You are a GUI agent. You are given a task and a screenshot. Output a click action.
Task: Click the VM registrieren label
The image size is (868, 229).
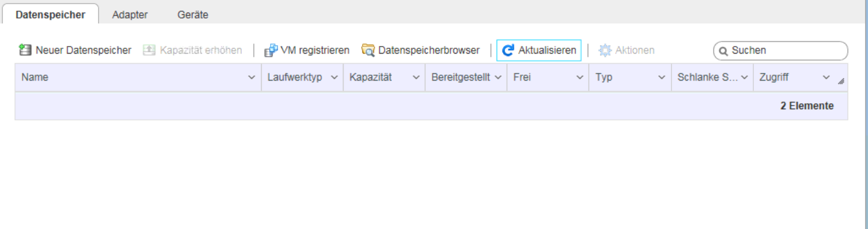315,51
